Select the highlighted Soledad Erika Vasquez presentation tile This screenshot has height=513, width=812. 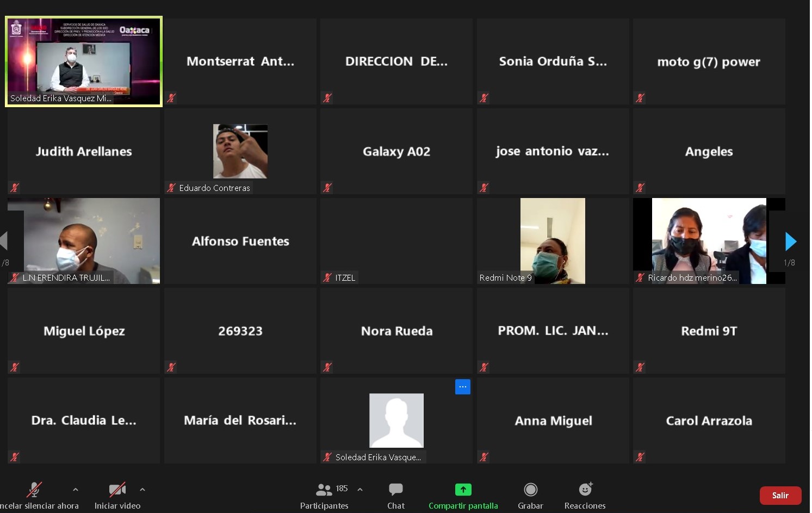[84, 61]
